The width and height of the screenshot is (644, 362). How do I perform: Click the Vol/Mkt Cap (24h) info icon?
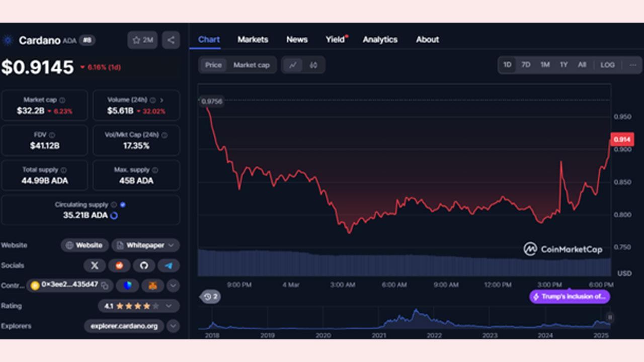tap(165, 135)
